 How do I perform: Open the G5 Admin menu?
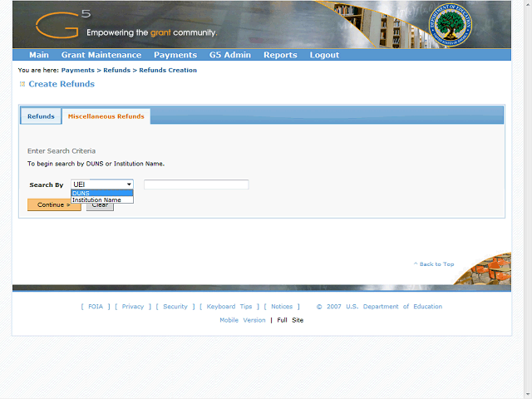(230, 55)
